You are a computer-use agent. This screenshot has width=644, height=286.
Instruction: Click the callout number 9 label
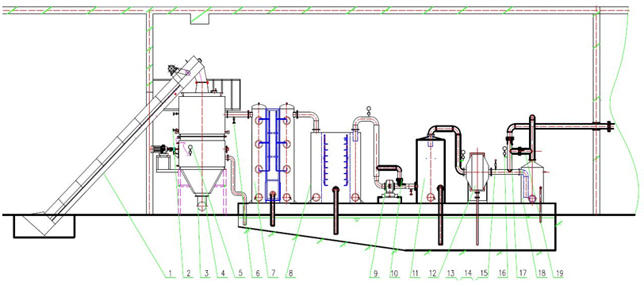[x=376, y=273]
